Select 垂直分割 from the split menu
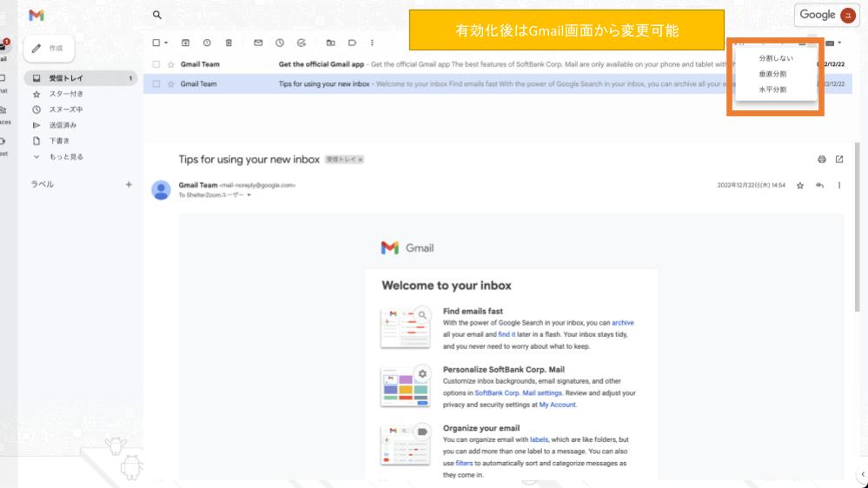Viewport: 868px width, 488px height. (772, 74)
